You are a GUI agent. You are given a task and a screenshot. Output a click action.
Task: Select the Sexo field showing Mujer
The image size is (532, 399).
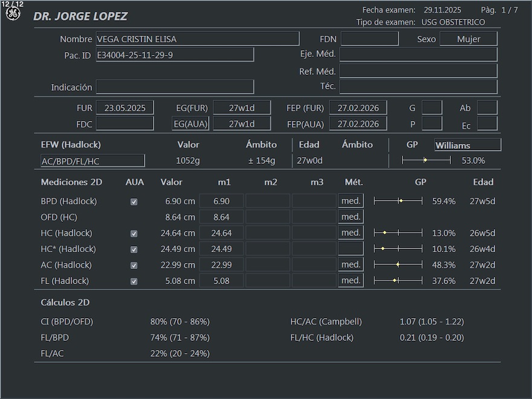pyautogui.click(x=468, y=39)
